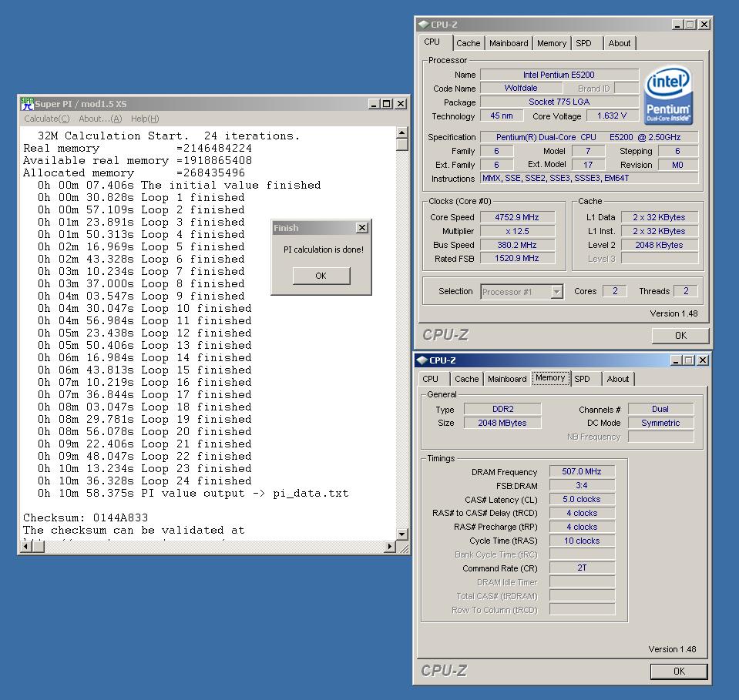Click the Intel Pentium Dual-Core logo
The image size is (739, 700).
(668, 95)
